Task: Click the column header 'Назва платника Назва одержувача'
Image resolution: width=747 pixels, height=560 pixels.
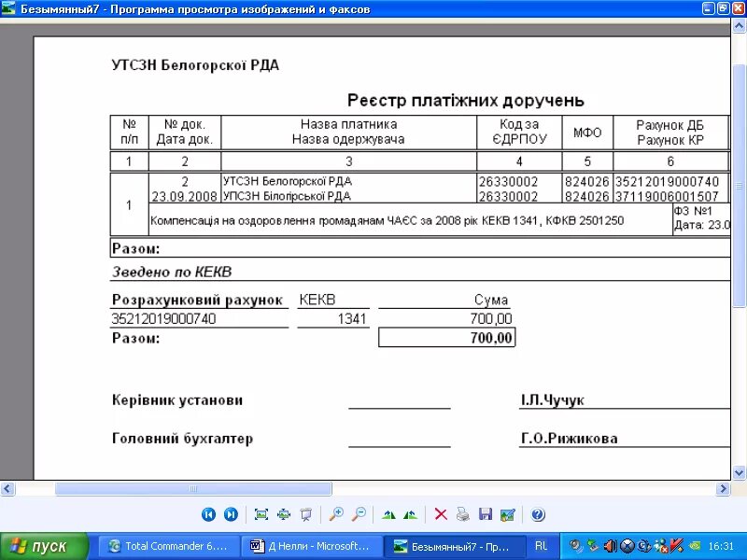Action: 348,132
